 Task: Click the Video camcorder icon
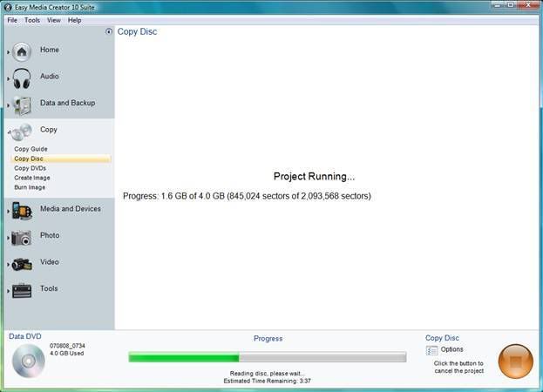point(22,264)
